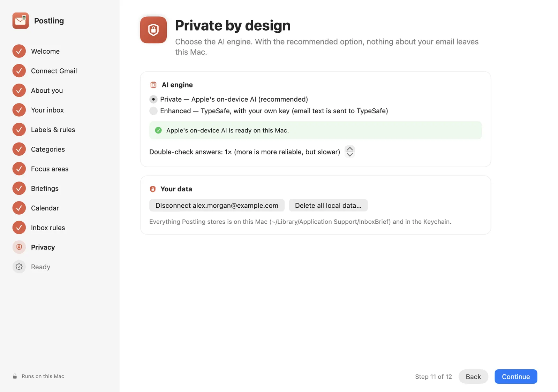Click Delete all local data button

click(328, 206)
